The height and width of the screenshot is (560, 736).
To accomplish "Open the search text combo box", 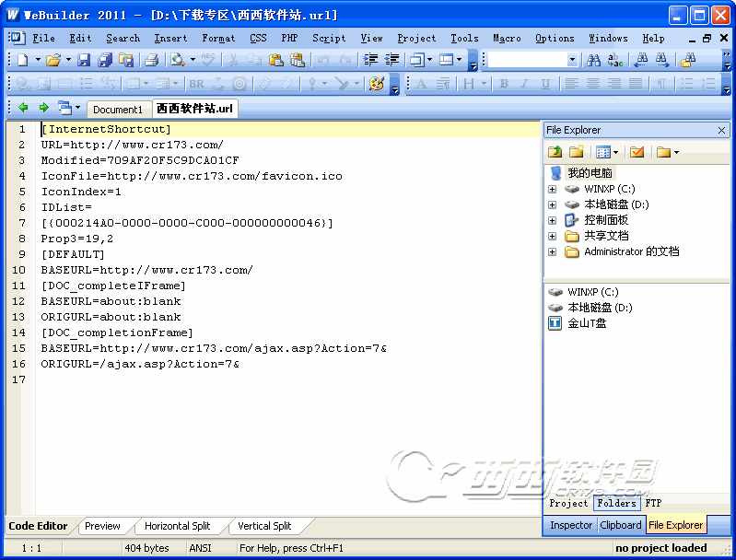I will coord(532,60).
